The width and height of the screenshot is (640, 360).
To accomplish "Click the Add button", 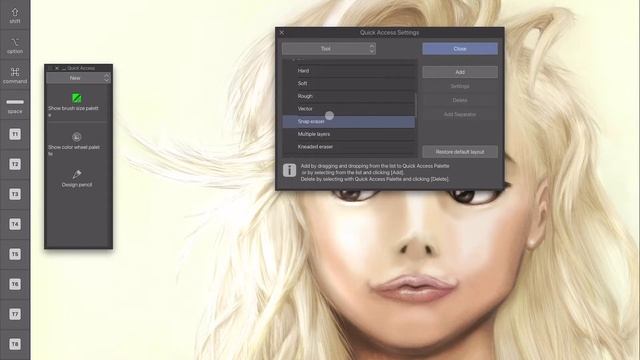I will point(460,72).
